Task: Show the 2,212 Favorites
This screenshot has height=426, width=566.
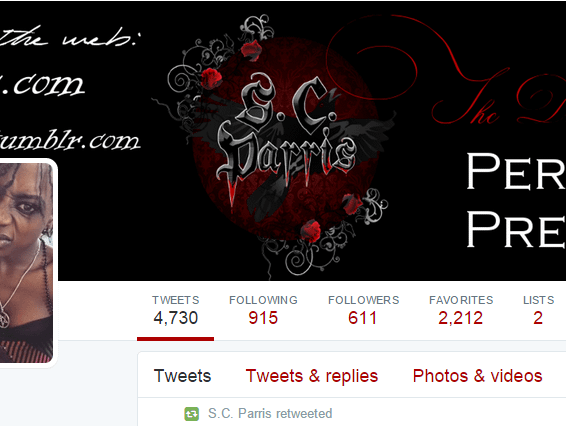Action: [x=461, y=311]
